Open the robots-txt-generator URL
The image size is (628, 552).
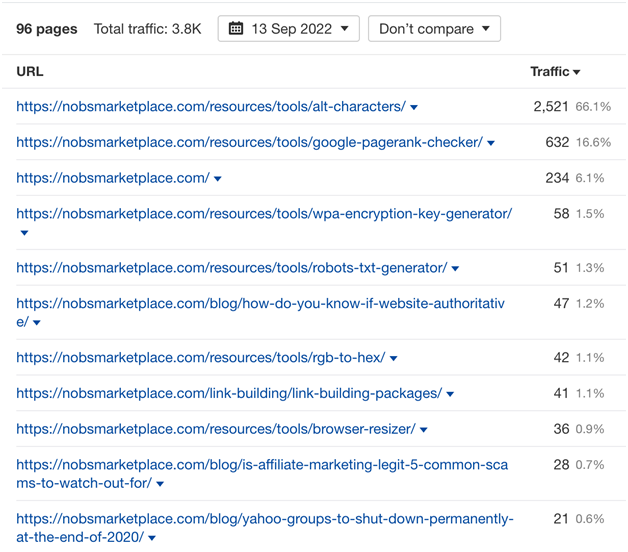[231, 268]
